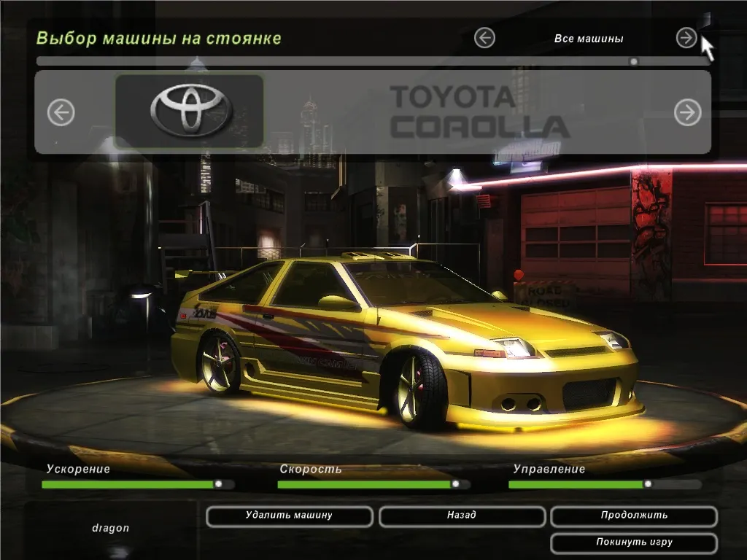Click the 'dragon' profile name
The image size is (747, 560).
111,528
